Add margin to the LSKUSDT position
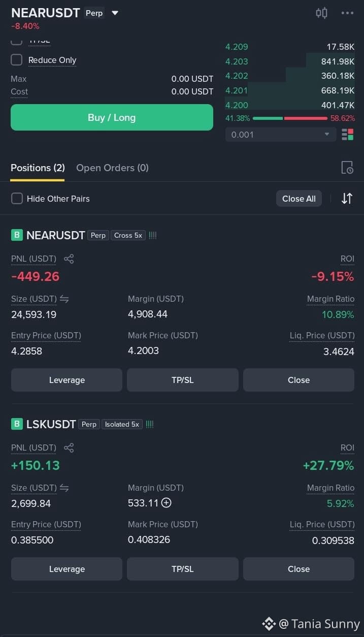Viewport: 364px width, 637px height. tap(166, 503)
